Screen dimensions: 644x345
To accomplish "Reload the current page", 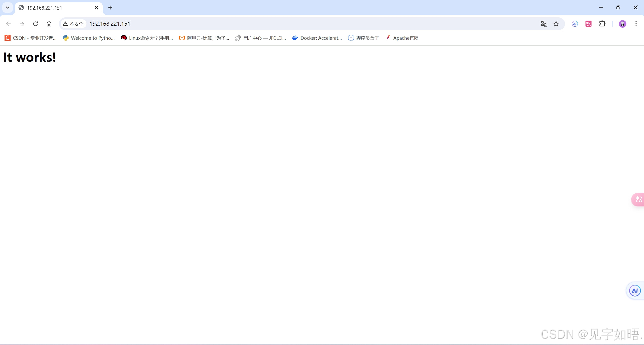I will (x=35, y=24).
